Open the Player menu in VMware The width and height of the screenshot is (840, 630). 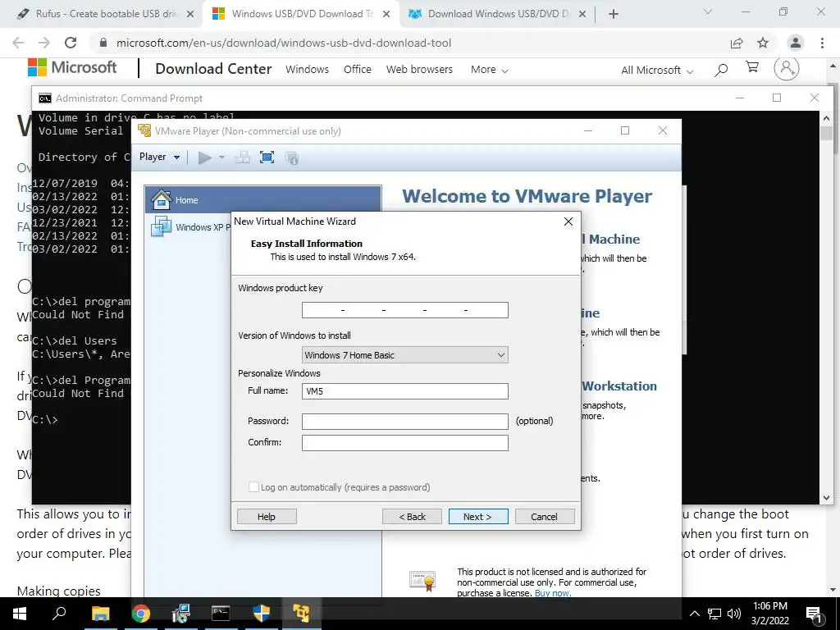159,157
